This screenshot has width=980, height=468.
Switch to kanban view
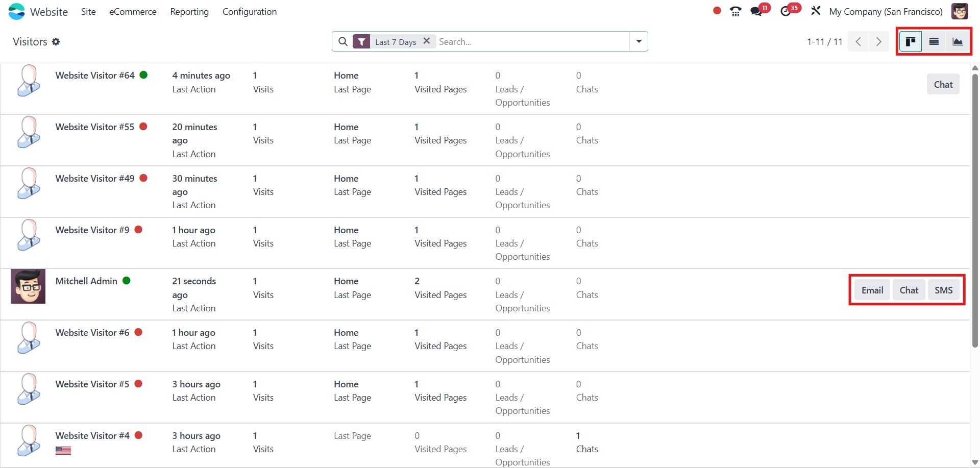pos(910,41)
